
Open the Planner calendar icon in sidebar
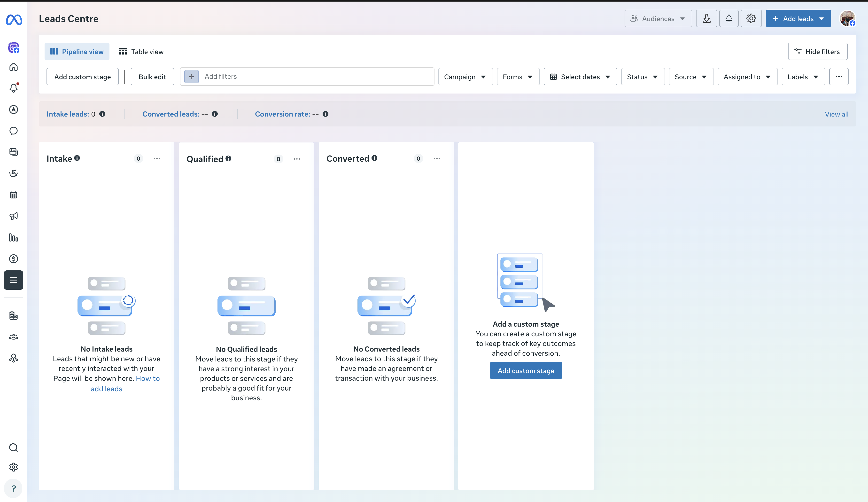[13, 195]
